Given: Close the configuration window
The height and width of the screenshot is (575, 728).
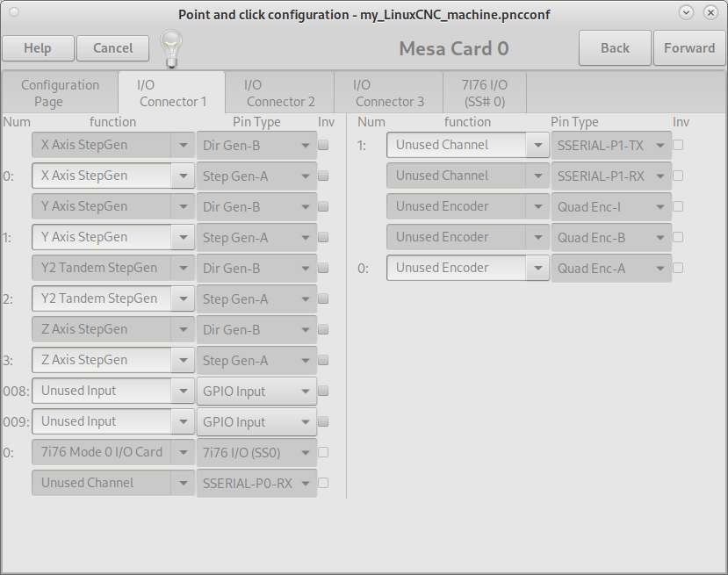Looking at the screenshot, I should [x=710, y=12].
